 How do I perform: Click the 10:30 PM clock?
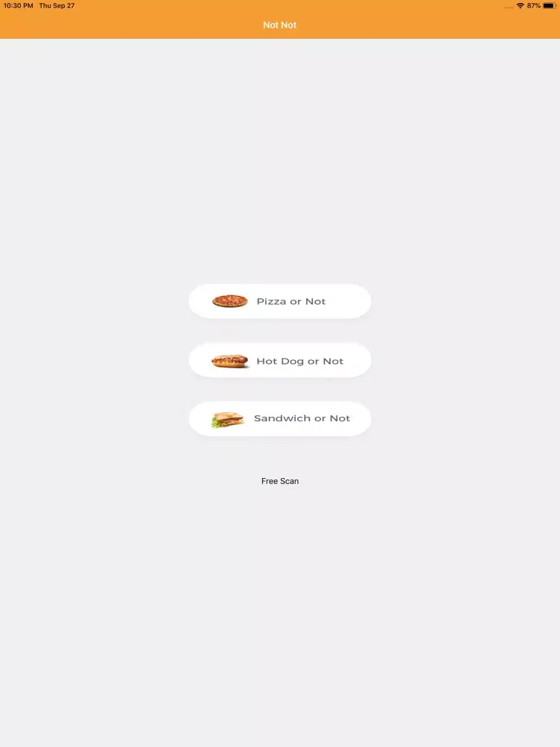pyautogui.click(x=19, y=6)
